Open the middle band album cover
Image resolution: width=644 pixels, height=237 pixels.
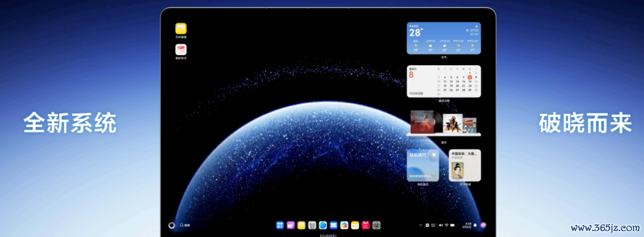point(453,123)
